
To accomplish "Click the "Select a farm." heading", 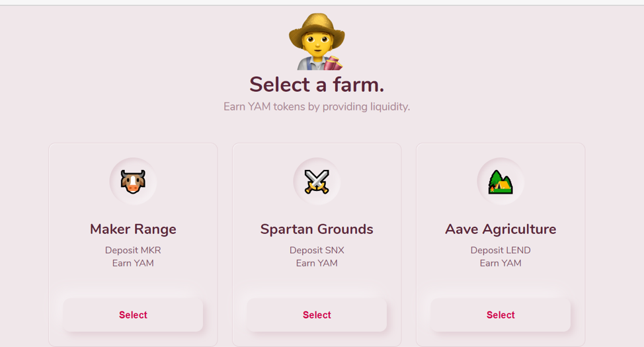I will click(x=317, y=85).
